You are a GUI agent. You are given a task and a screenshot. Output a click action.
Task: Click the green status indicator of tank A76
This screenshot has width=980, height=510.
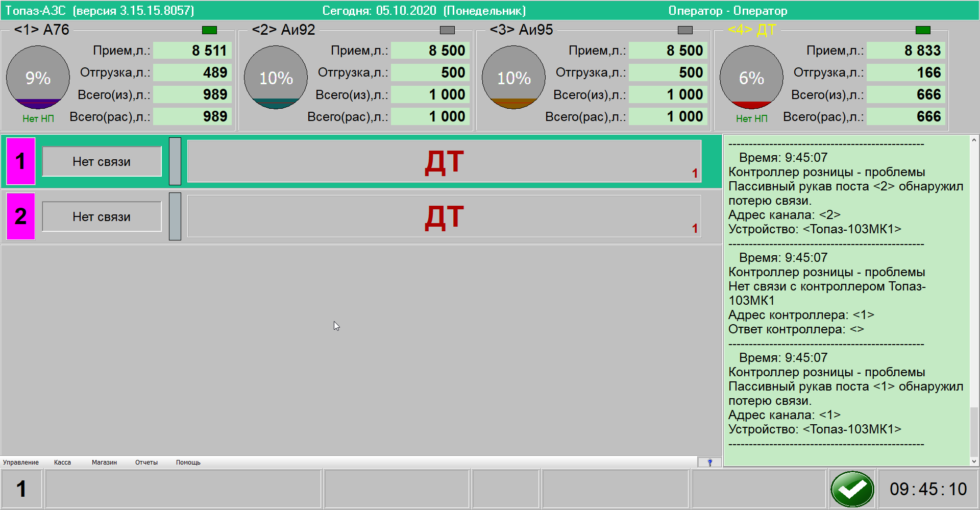pos(209,30)
